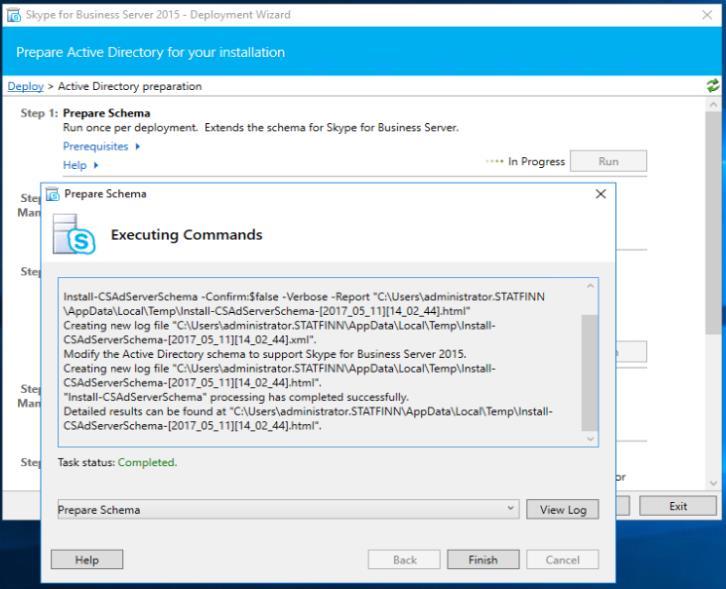Click the refresh icon in Deployment Wizard

coord(713,86)
